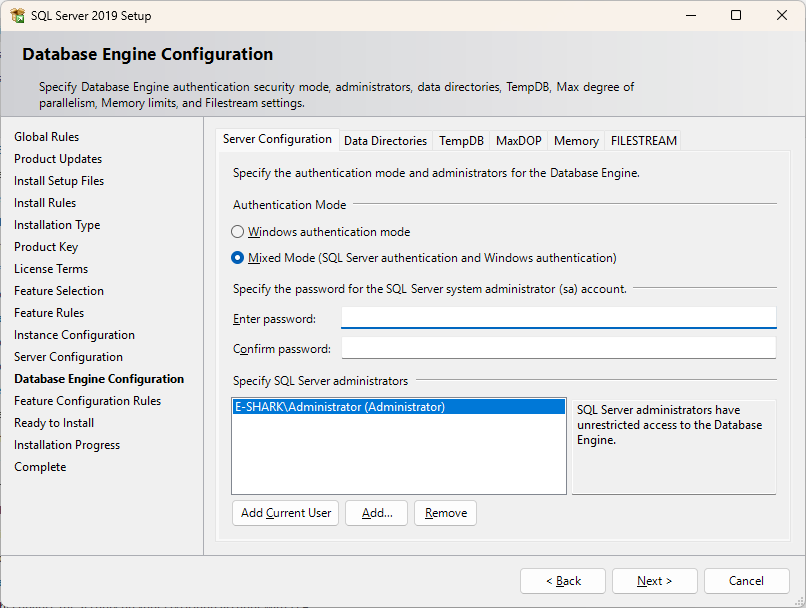The height and width of the screenshot is (608, 806).
Task: Click the Product Updates step
Action: (58, 159)
